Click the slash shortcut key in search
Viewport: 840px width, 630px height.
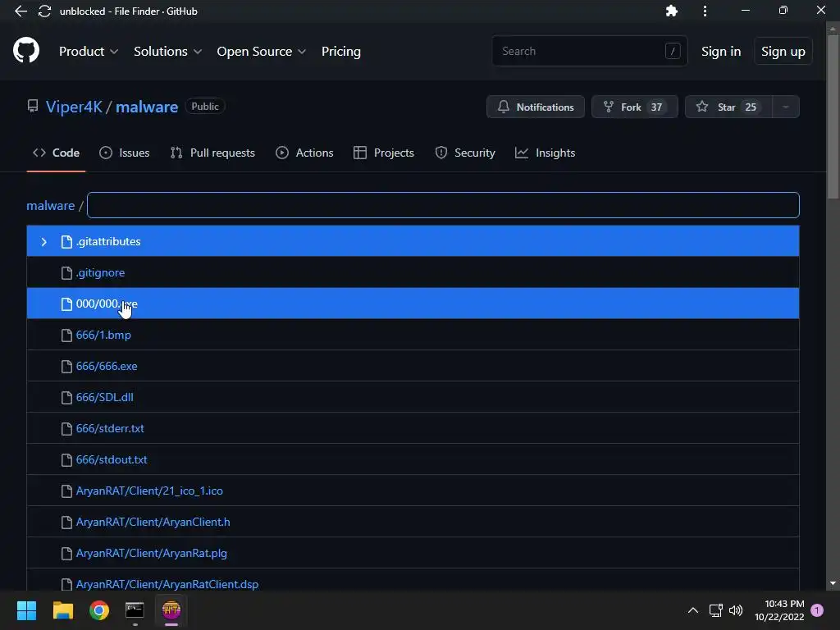point(673,51)
